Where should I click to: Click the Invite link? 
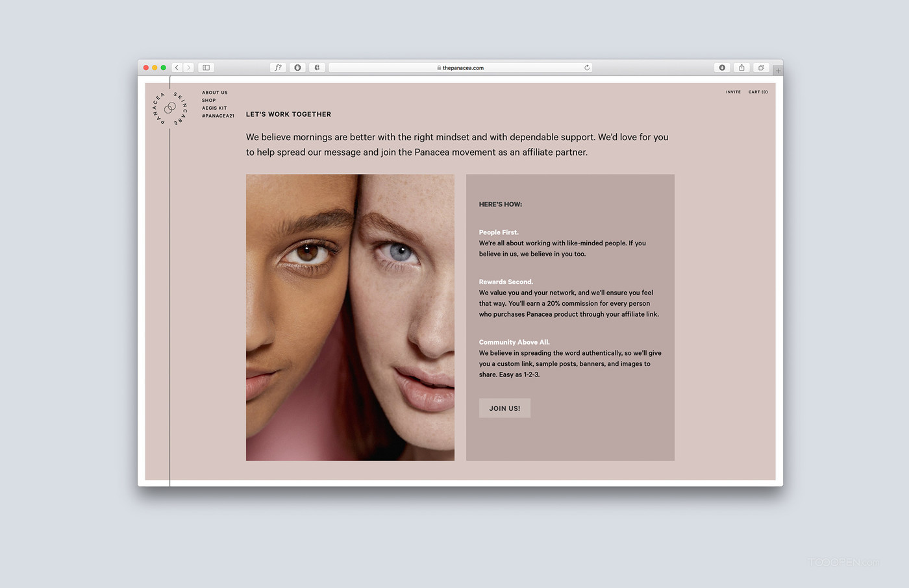pyautogui.click(x=733, y=92)
